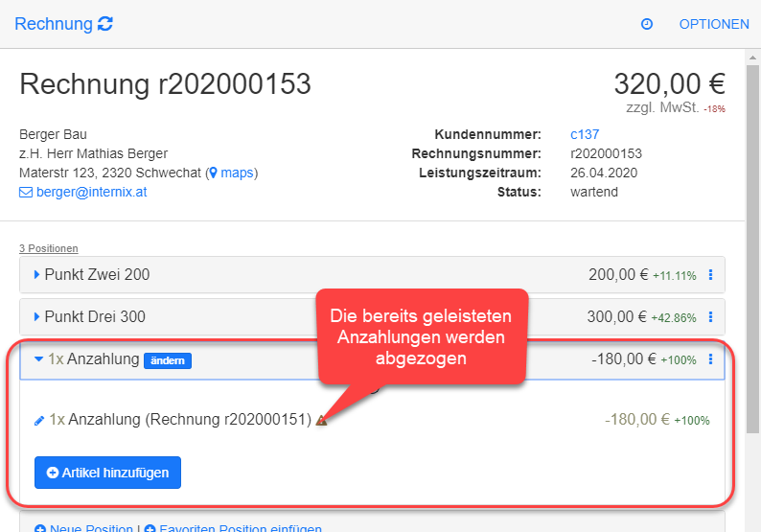The height and width of the screenshot is (532, 761).
Task: Click Artikel hinzufügen button
Action: [x=107, y=473]
